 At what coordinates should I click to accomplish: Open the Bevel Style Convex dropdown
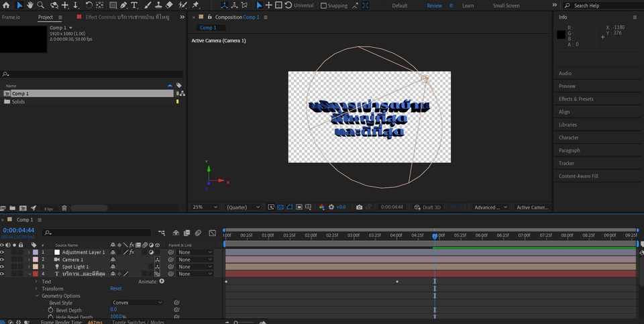click(x=137, y=303)
